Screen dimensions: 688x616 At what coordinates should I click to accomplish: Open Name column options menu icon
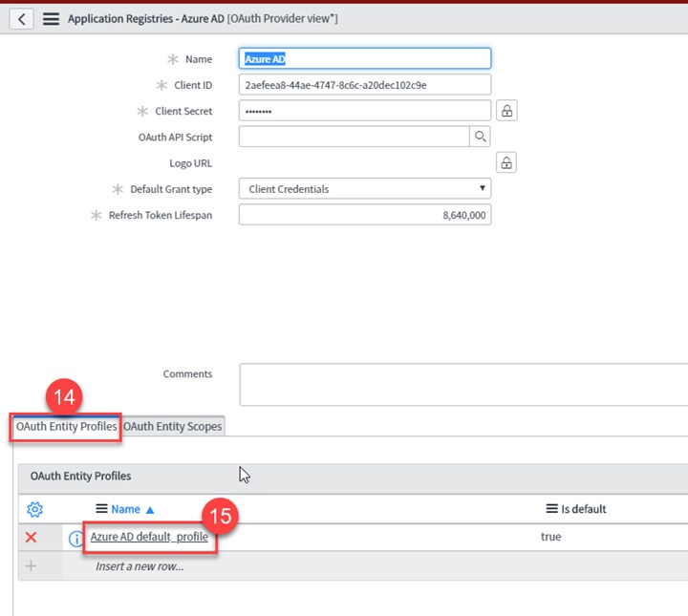(x=101, y=509)
